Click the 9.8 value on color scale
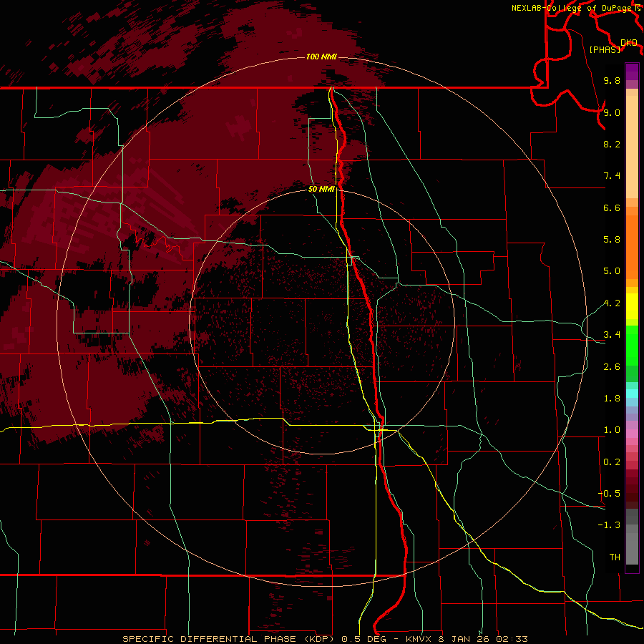 tap(612, 80)
